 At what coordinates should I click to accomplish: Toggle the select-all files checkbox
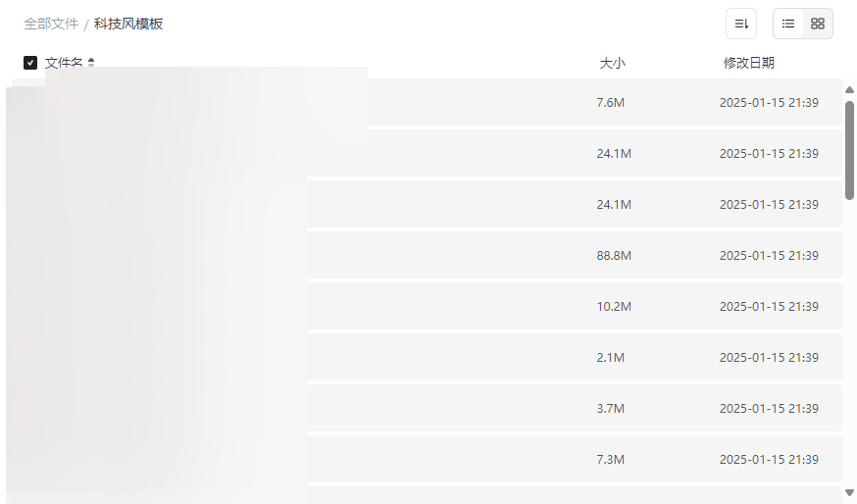coord(30,63)
